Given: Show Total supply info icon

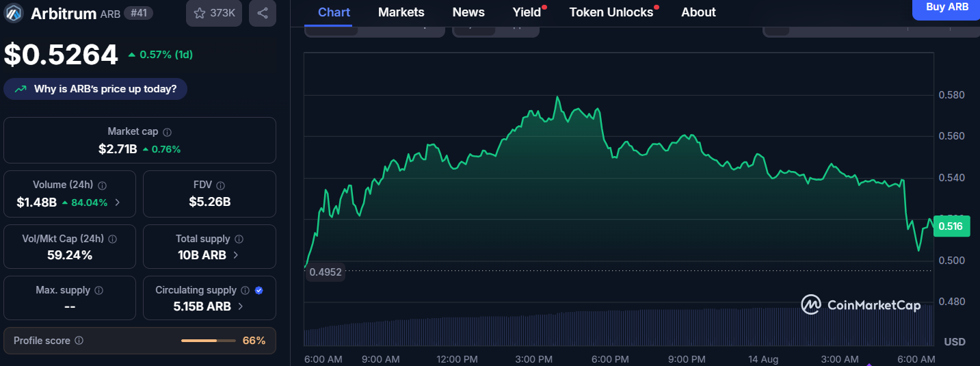Looking at the screenshot, I should pyautogui.click(x=239, y=239).
